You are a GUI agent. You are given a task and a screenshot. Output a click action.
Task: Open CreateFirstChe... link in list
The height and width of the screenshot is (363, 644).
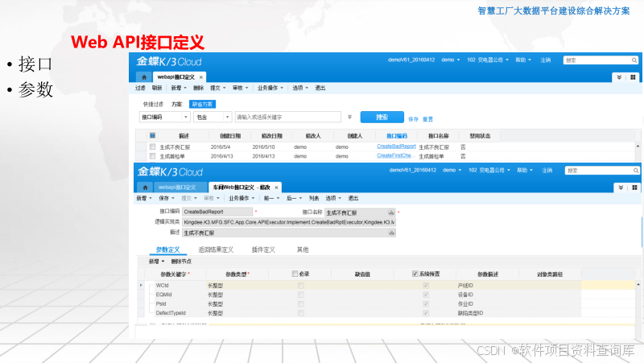point(394,155)
